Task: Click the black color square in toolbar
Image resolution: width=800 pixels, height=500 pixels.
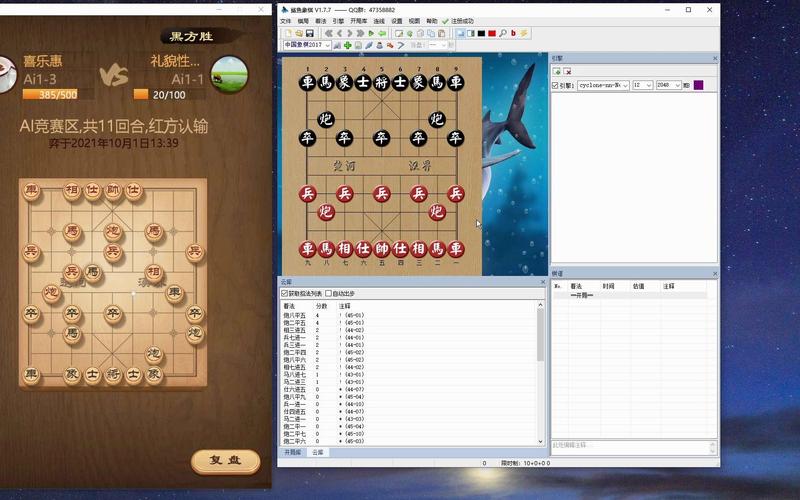Action: coord(481,33)
